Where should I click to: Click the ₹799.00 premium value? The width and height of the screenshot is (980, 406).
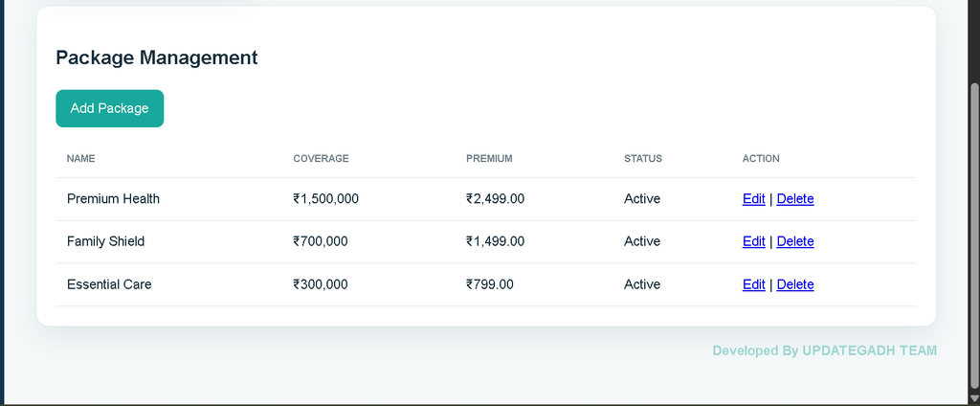click(x=489, y=284)
